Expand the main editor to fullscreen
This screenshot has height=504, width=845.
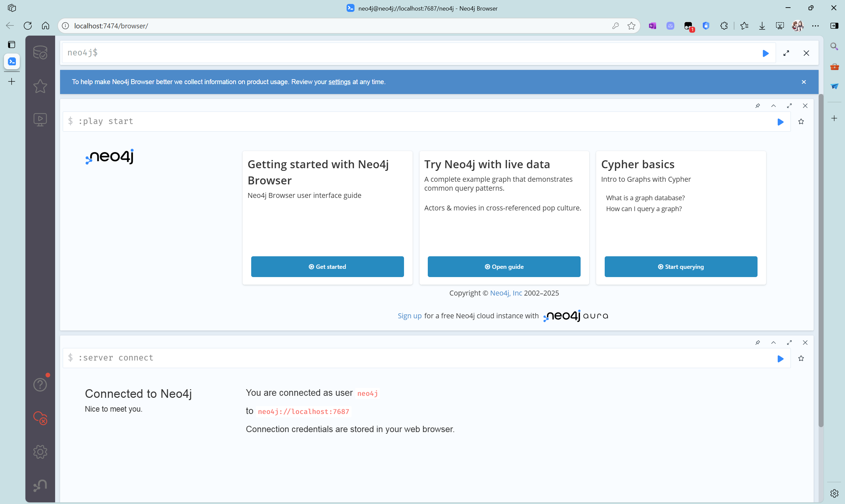click(786, 53)
